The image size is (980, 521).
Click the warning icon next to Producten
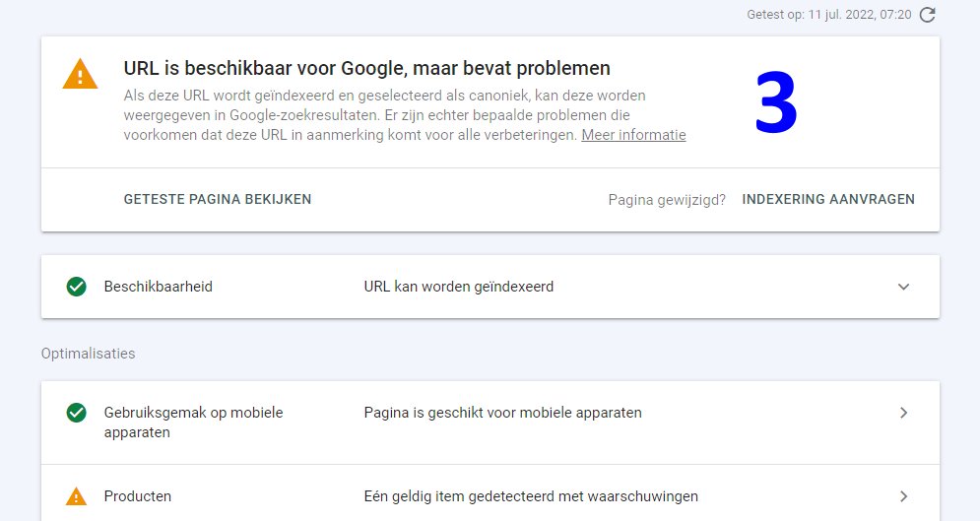tap(76, 496)
